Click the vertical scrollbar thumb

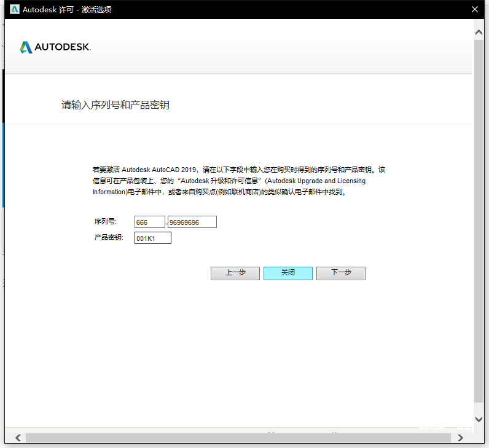pyautogui.click(x=479, y=221)
